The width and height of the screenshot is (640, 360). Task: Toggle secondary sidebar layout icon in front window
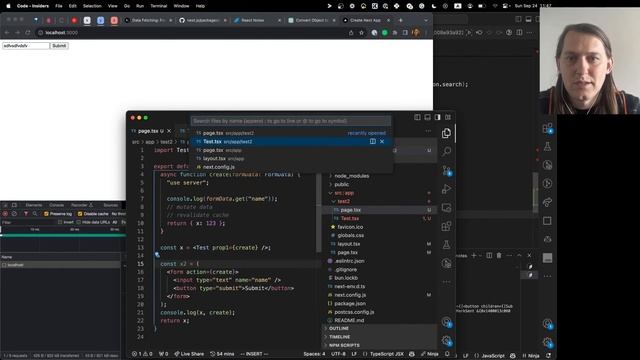coord(438,117)
